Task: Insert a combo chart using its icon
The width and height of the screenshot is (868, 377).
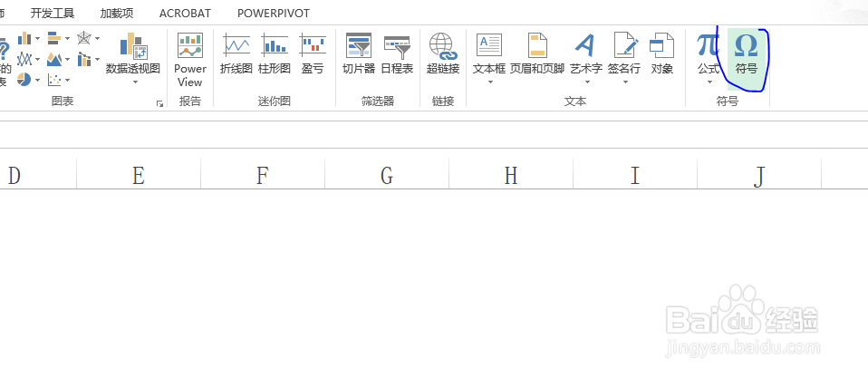Action: point(84,59)
